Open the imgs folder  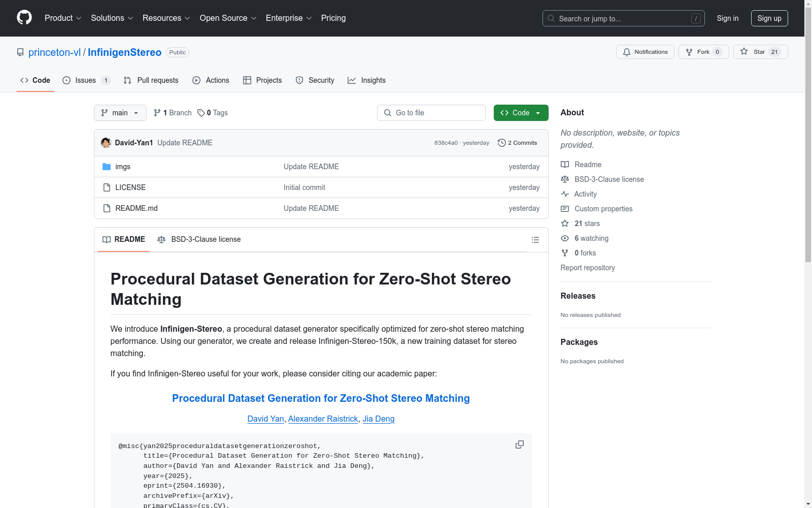point(123,167)
